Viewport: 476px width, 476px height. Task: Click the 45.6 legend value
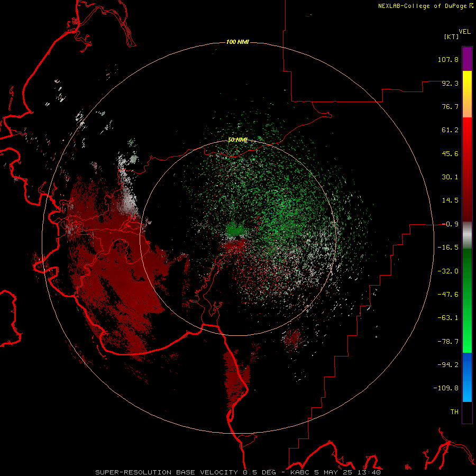[450, 153]
